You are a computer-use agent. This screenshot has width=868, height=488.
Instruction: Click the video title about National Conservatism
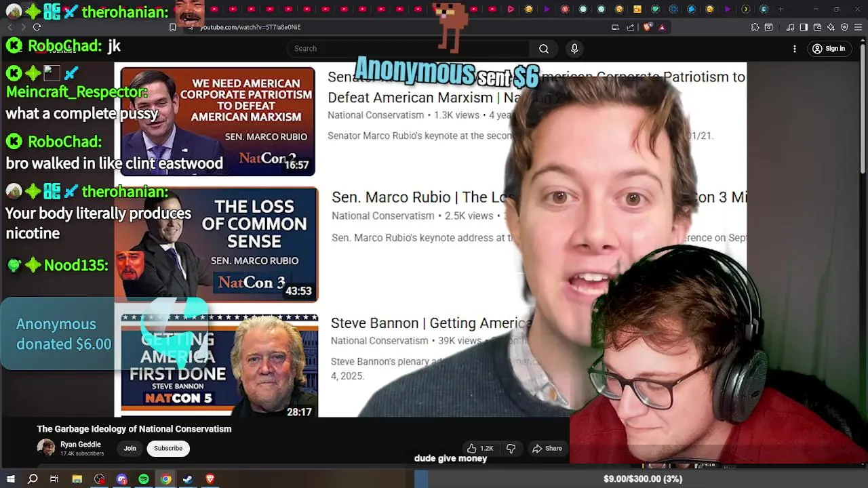click(134, 429)
